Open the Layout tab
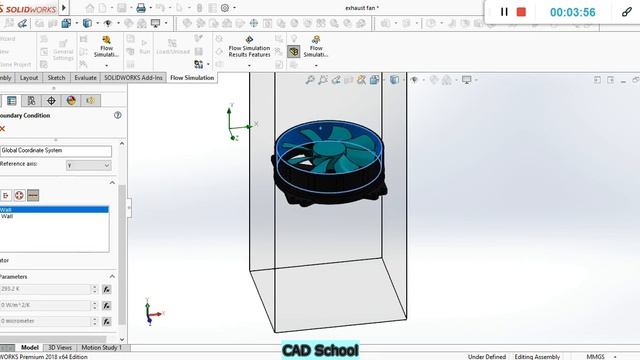This screenshot has width=640, height=360. (29, 78)
